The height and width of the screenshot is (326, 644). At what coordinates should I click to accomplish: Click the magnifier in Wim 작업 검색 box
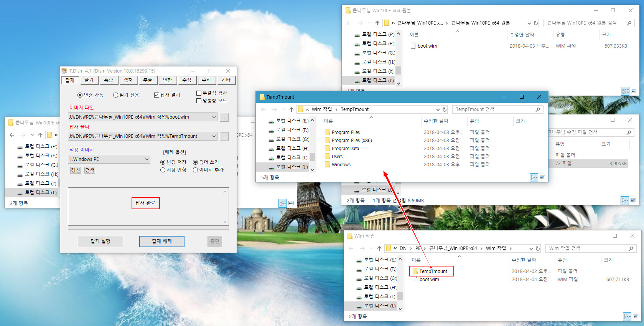(x=631, y=248)
